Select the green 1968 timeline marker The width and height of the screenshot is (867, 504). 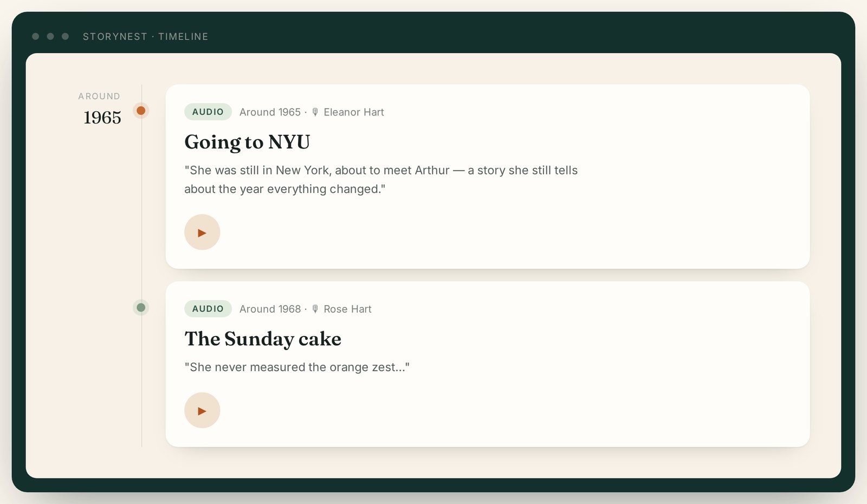point(141,308)
